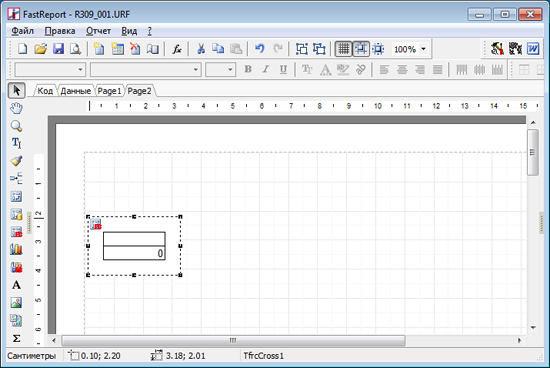Copy the selected object
The height and width of the screenshot is (368, 550).
(218, 49)
